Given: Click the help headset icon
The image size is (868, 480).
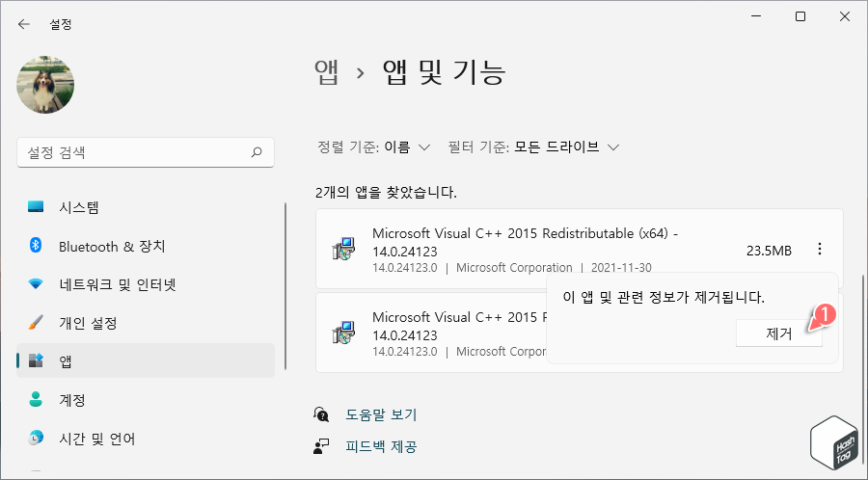Looking at the screenshot, I should (x=321, y=414).
